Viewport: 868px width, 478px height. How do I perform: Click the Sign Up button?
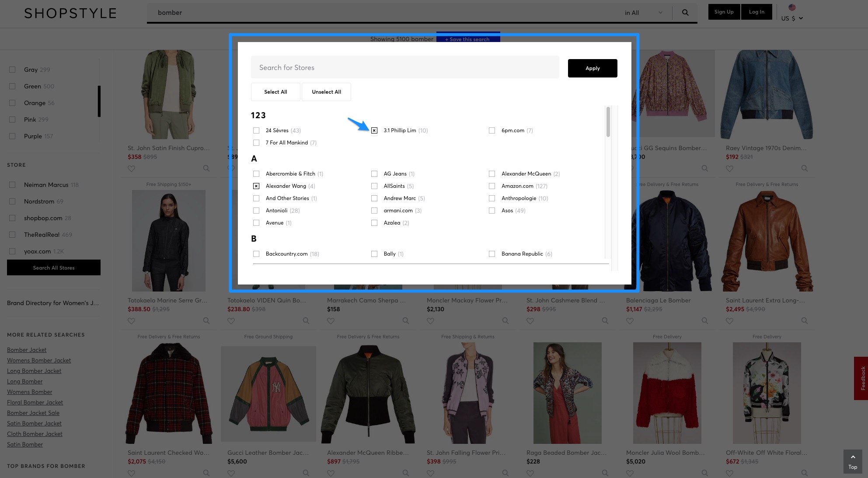tap(724, 12)
